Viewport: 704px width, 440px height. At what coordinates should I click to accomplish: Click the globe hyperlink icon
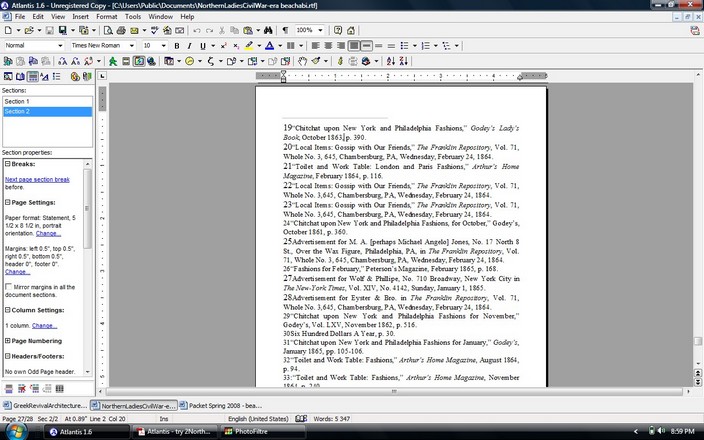coord(152,61)
